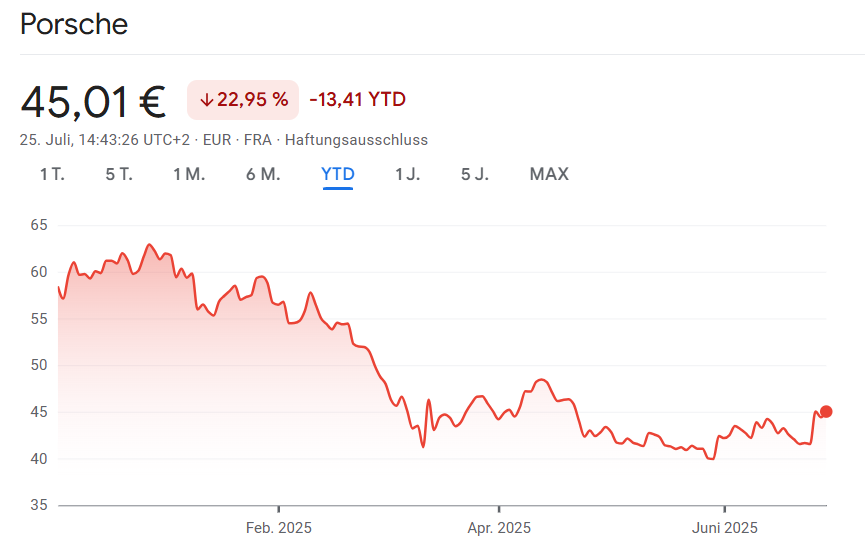Click the red down arrow in the percent badge
The width and height of the screenshot is (865, 549).
click(x=207, y=99)
